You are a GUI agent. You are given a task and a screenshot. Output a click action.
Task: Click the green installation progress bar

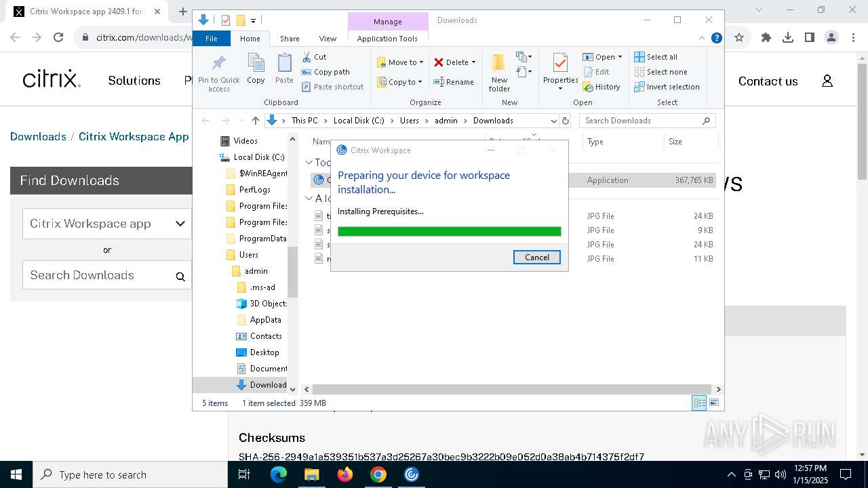tap(449, 232)
